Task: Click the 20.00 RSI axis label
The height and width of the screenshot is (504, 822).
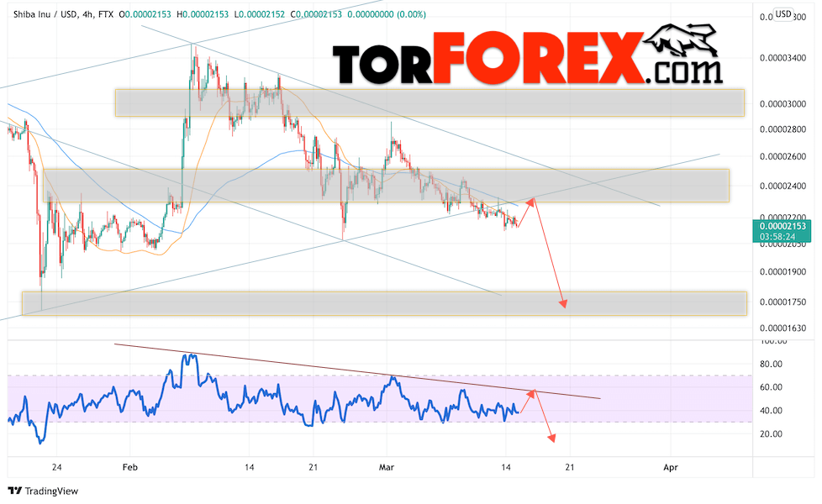Action: coord(771,434)
